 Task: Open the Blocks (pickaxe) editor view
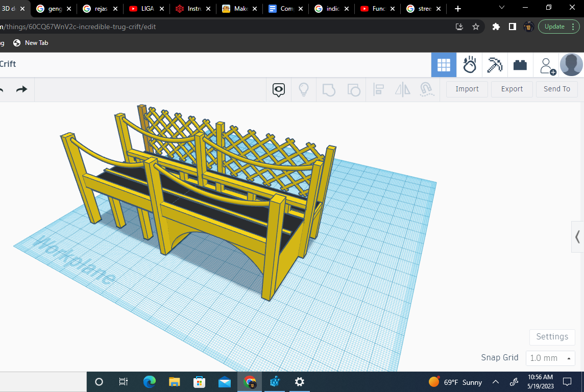click(495, 65)
